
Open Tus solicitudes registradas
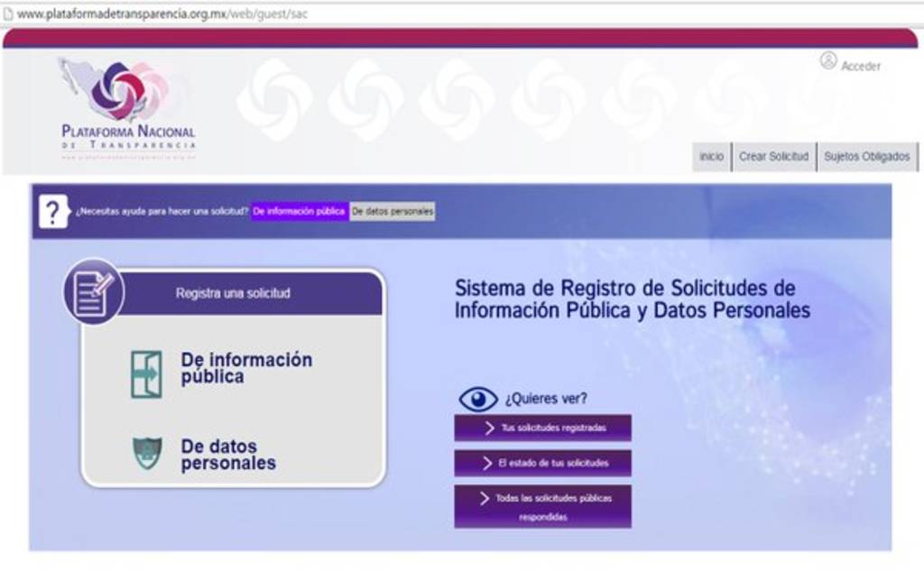[x=542, y=428]
